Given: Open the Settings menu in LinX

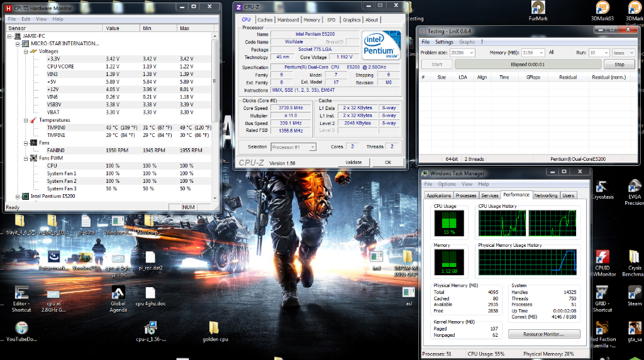Looking at the screenshot, I should [x=444, y=42].
